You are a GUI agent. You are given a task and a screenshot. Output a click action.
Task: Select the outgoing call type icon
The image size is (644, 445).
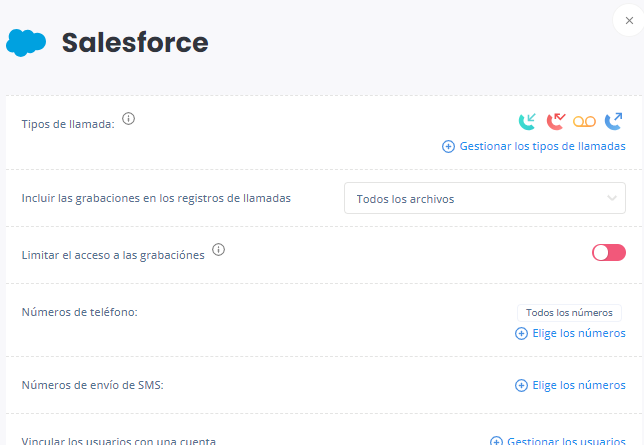614,122
